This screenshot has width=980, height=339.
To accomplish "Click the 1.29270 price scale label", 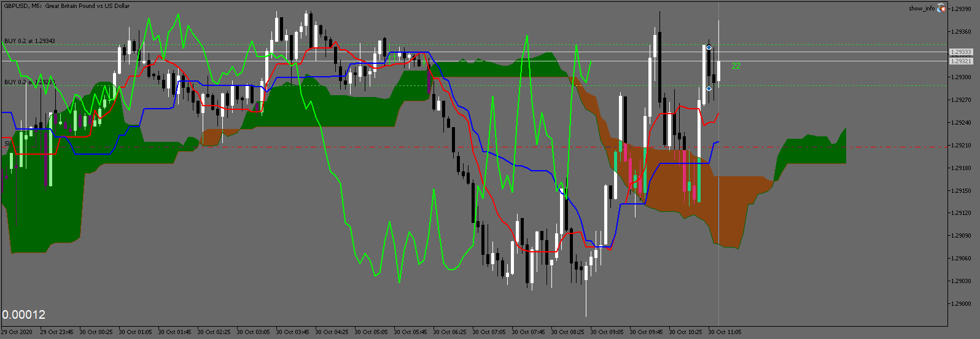I will (x=961, y=100).
